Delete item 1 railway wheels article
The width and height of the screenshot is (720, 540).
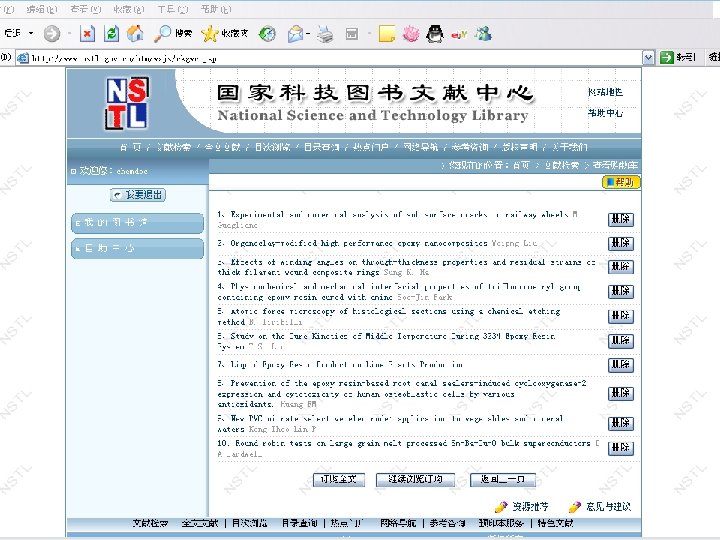(x=621, y=219)
